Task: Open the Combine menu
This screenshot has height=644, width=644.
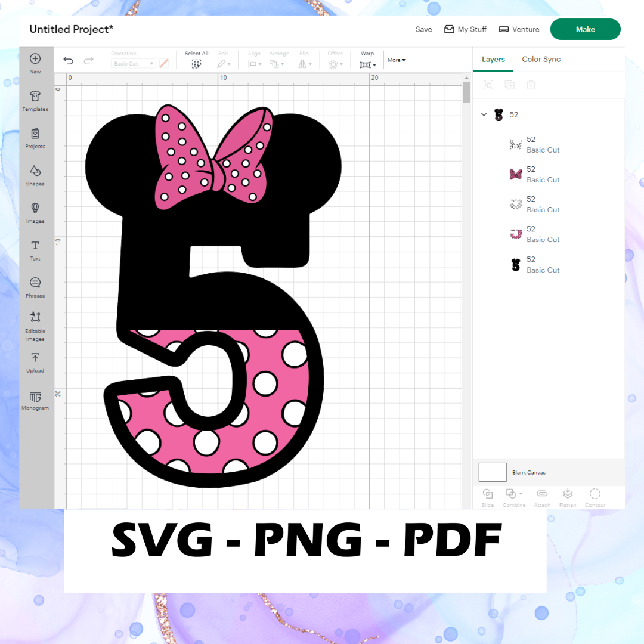Action: point(514,497)
